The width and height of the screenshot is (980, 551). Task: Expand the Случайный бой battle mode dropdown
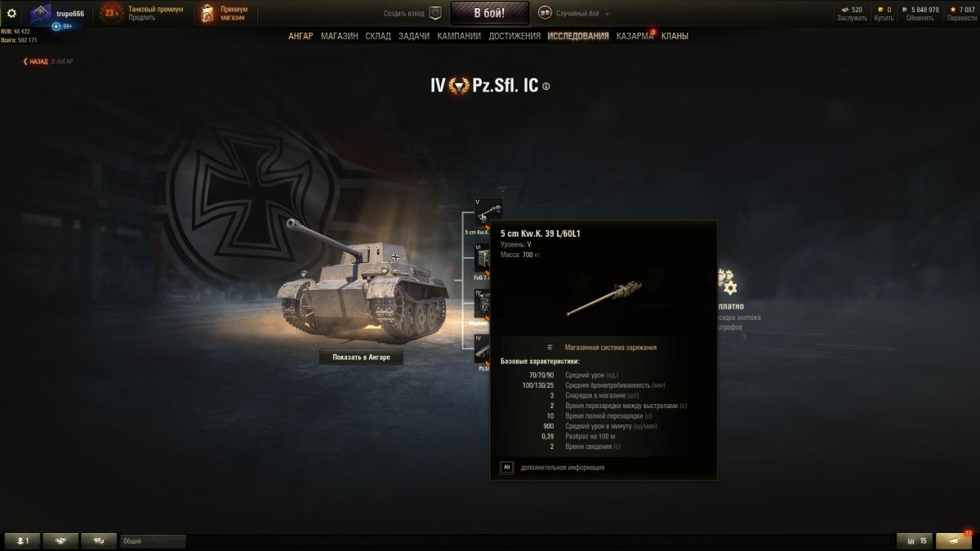click(574, 13)
